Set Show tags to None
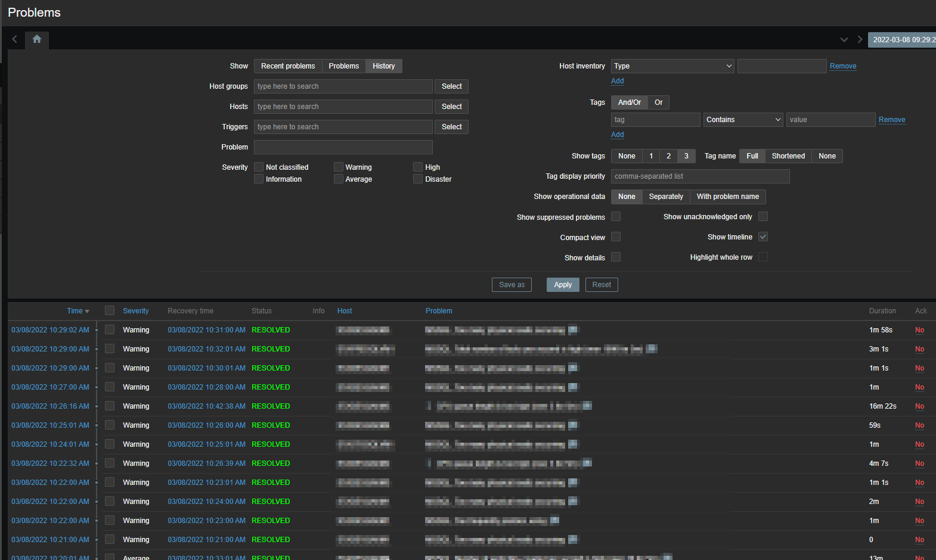 (627, 156)
